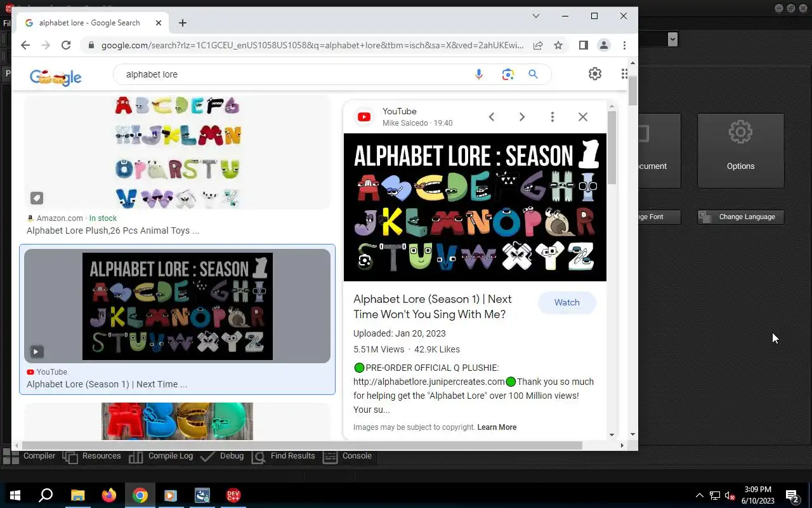Viewport: 812px width, 508px height.
Task: Switch to the Resources tab
Action: point(92,456)
